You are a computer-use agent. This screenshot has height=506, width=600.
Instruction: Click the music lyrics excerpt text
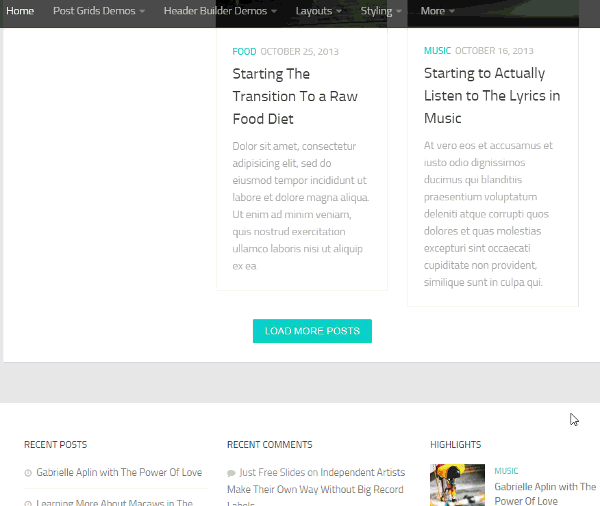pos(488,214)
